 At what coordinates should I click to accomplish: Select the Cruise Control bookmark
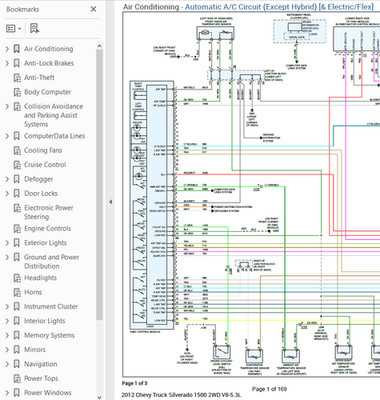(45, 165)
